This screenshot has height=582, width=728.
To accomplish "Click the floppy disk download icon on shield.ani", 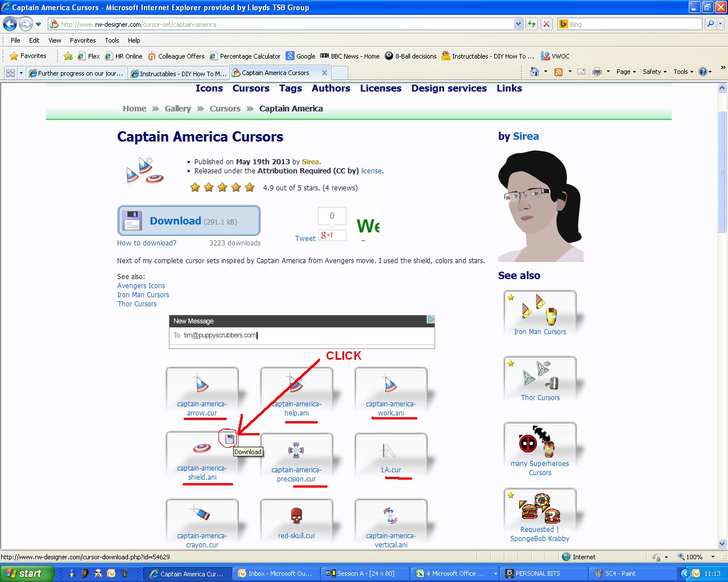I will [x=230, y=439].
